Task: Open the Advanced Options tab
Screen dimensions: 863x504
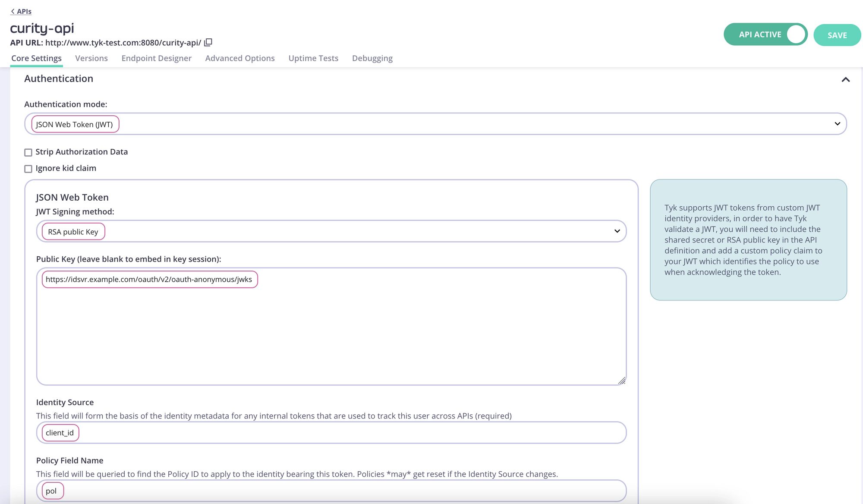Action: (x=240, y=58)
